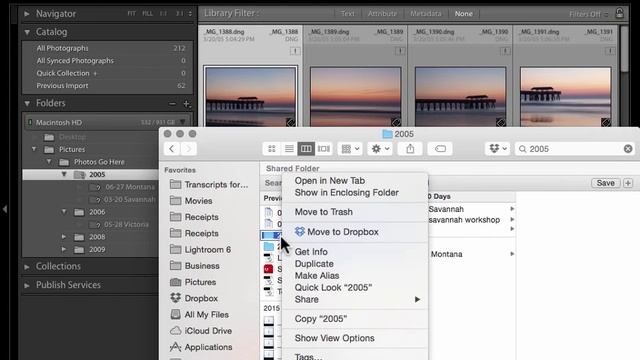Open Transcripts for... in Finder Favorites
Image resolution: width=640 pixels, height=360 pixels.
coord(209,184)
